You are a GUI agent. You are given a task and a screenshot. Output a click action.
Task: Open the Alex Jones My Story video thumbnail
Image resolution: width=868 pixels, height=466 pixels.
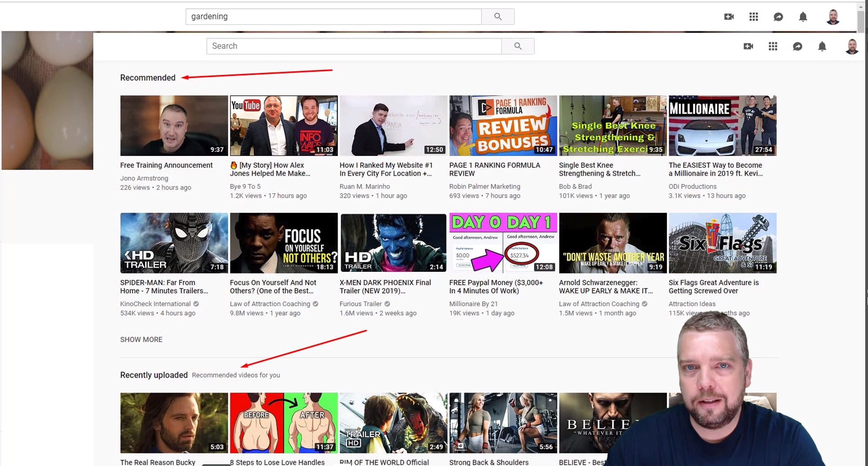tap(283, 126)
